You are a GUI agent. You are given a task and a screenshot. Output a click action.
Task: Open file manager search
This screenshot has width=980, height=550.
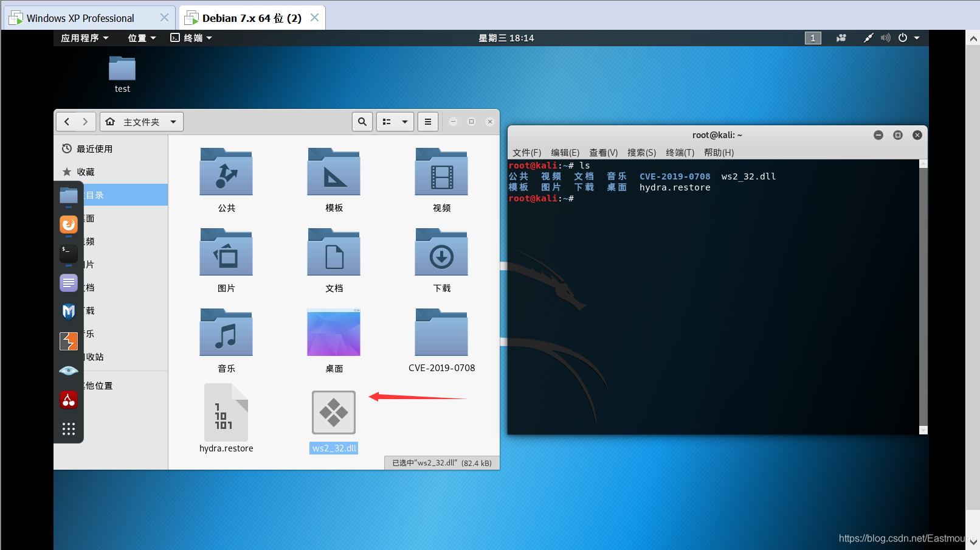tap(362, 122)
